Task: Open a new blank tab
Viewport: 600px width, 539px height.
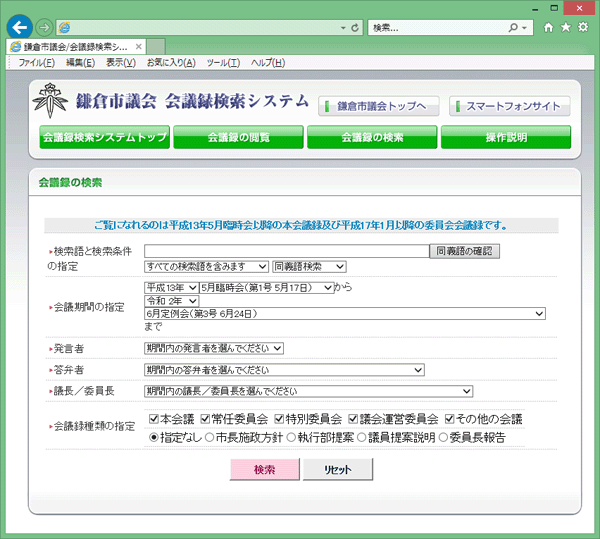Action: pyautogui.click(x=156, y=47)
